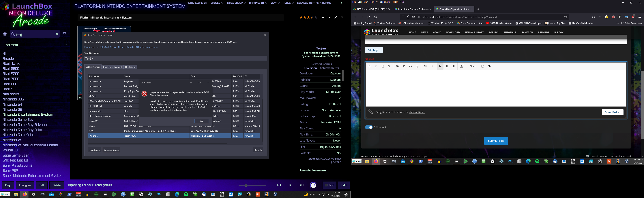Insert a numbered list in forum editor

pos(432,66)
